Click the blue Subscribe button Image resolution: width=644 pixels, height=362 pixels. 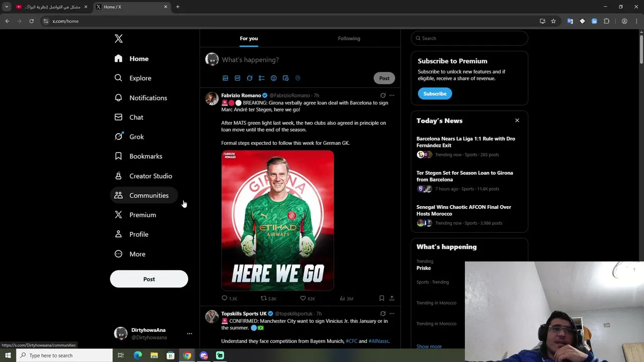pos(435,94)
